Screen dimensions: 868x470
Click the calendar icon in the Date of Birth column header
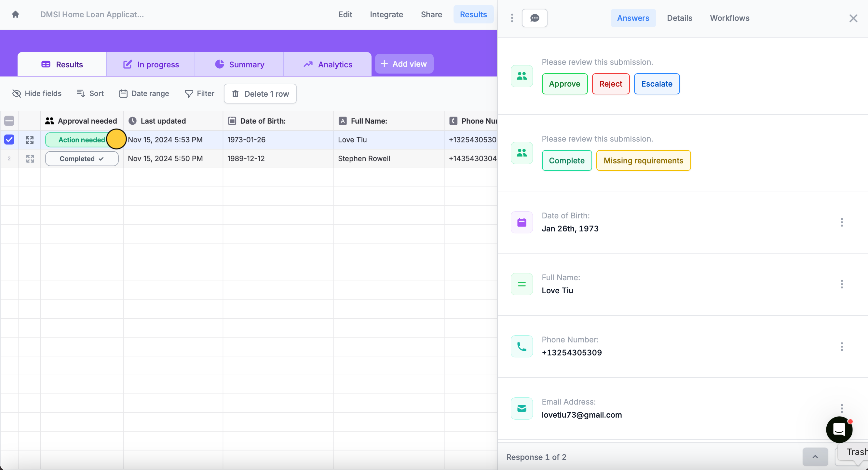[232, 121]
